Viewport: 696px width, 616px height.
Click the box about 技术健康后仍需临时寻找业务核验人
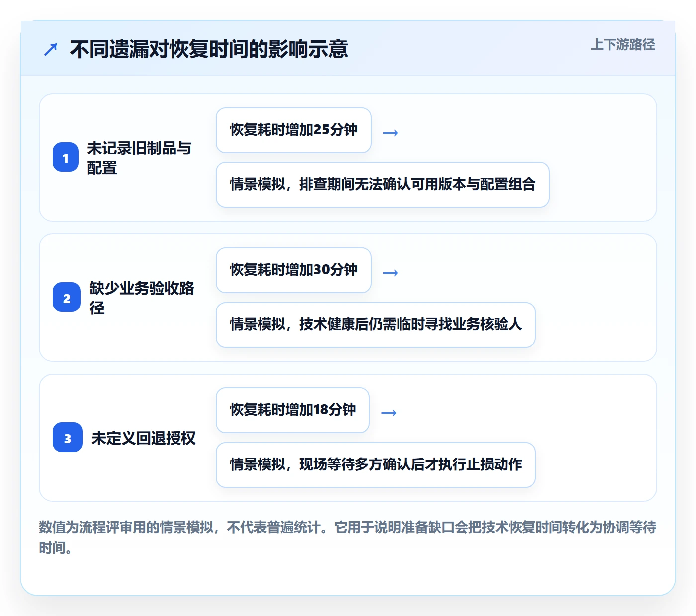pyautogui.click(x=376, y=325)
